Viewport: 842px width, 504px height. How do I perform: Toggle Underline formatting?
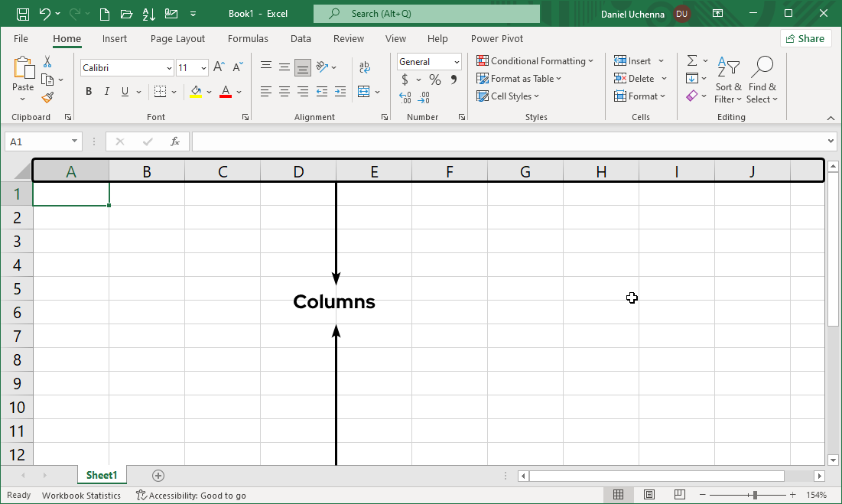[124, 91]
